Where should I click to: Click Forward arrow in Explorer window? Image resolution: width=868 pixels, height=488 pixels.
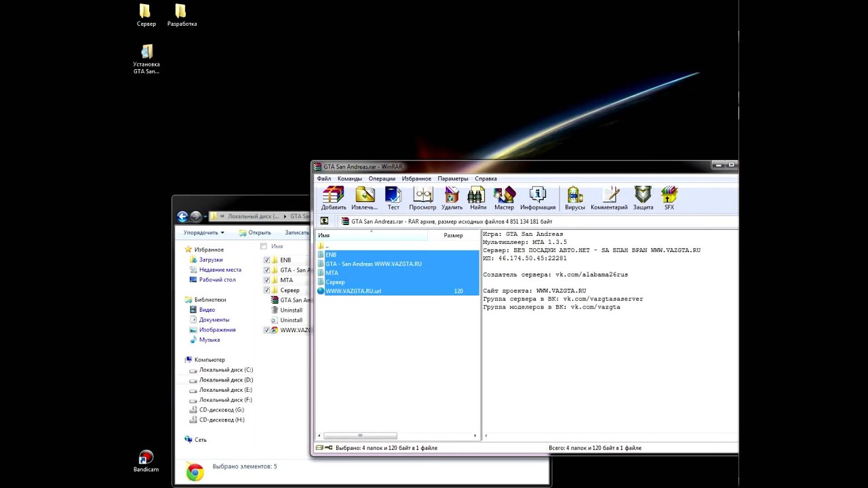[x=196, y=217]
